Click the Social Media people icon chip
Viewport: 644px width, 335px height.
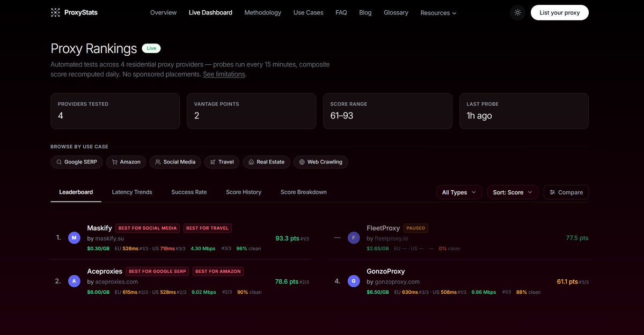(x=175, y=162)
